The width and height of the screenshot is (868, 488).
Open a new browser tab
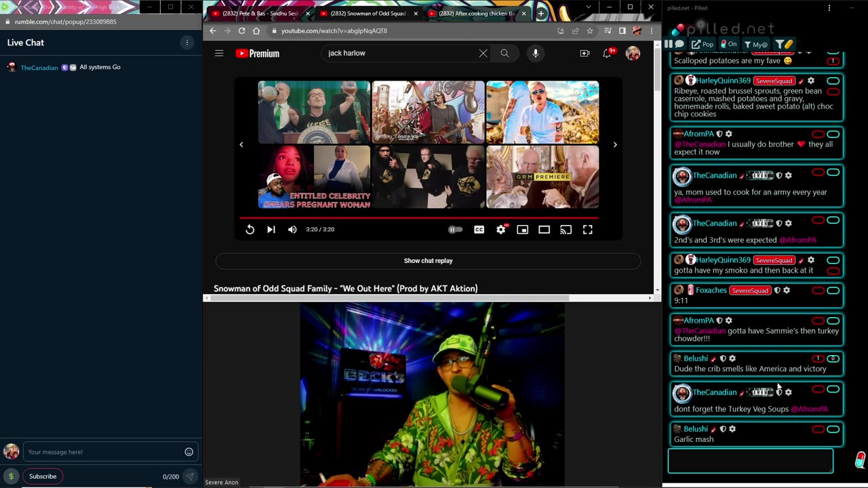coord(541,14)
